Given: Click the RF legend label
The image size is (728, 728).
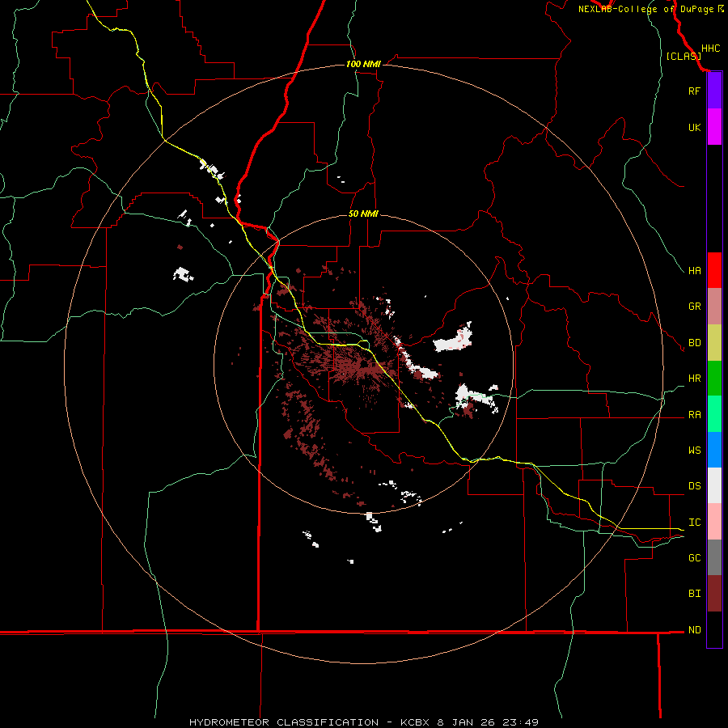Looking at the screenshot, I should click(x=694, y=91).
